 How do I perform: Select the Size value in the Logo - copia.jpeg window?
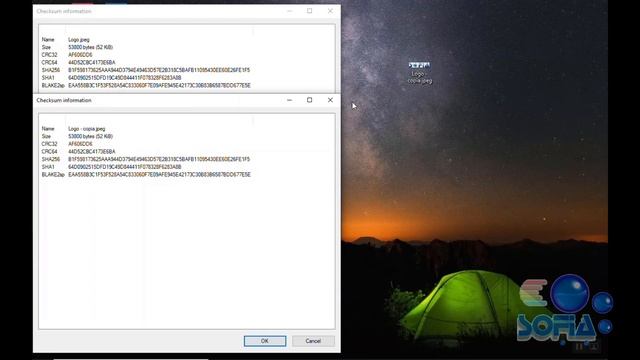(x=91, y=136)
